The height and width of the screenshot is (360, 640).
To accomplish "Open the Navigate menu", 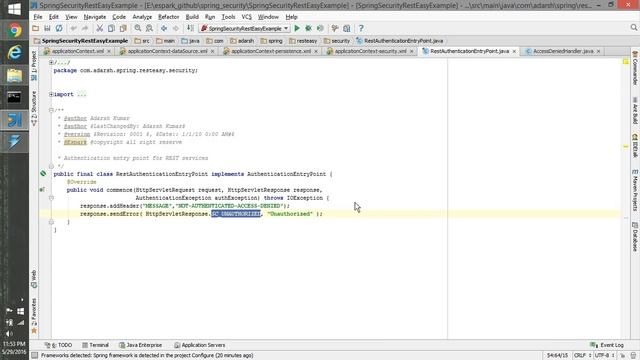I will point(95,17).
